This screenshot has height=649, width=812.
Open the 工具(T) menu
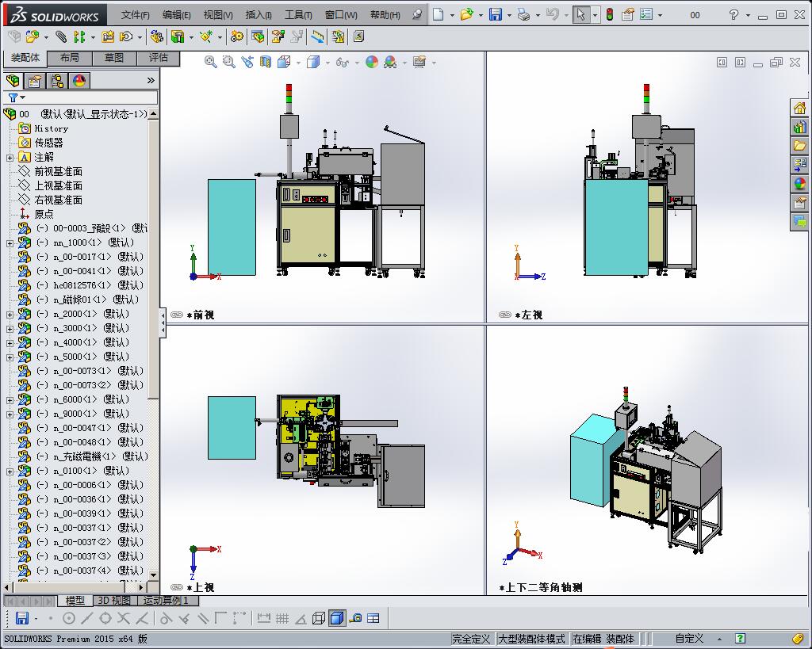click(x=298, y=15)
